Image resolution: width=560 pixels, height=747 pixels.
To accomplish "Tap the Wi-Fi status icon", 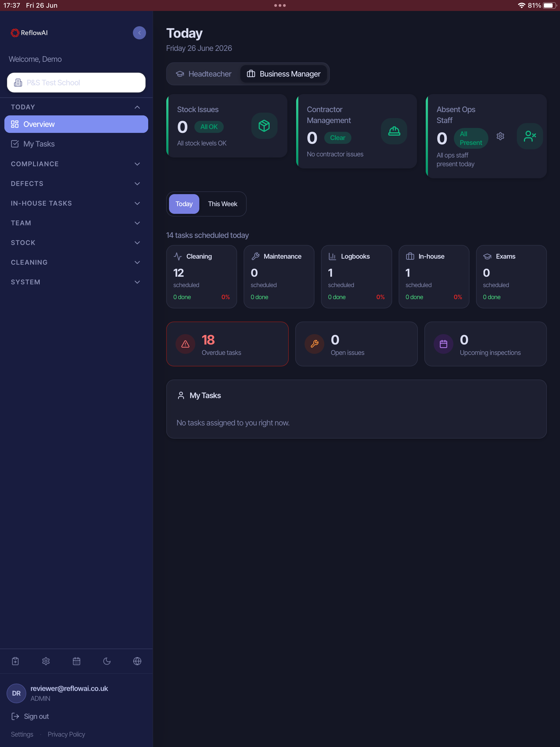I will coord(521,5).
